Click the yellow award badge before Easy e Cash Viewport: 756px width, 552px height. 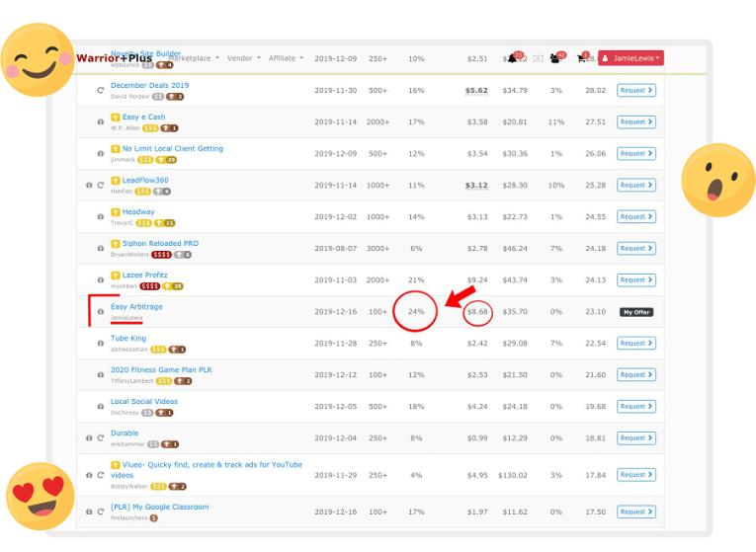click(x=116, y=118)
